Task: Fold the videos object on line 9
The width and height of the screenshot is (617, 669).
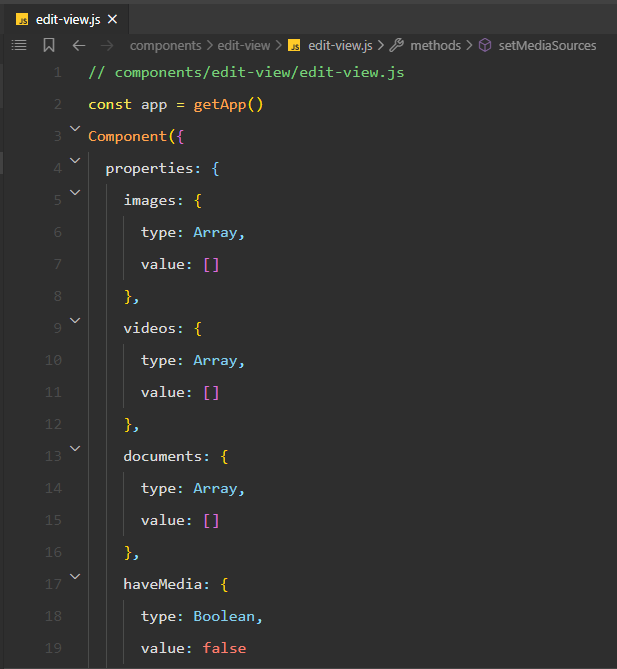Action: coord(75,320)
